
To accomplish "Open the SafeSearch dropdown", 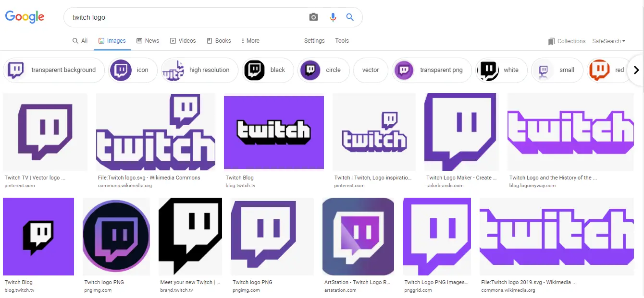I will click(608, 41).
